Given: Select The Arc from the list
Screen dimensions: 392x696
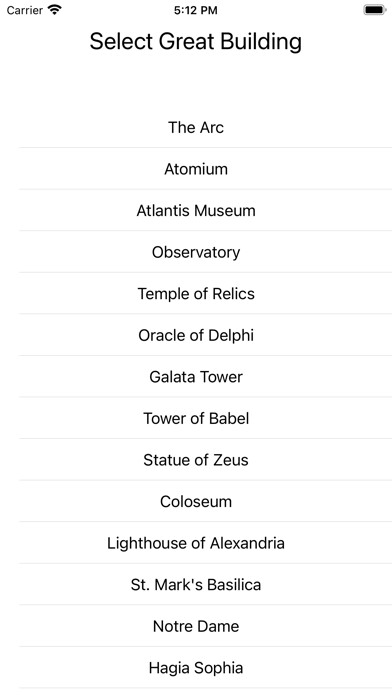Looking at the screenshot, I should 196,127.
